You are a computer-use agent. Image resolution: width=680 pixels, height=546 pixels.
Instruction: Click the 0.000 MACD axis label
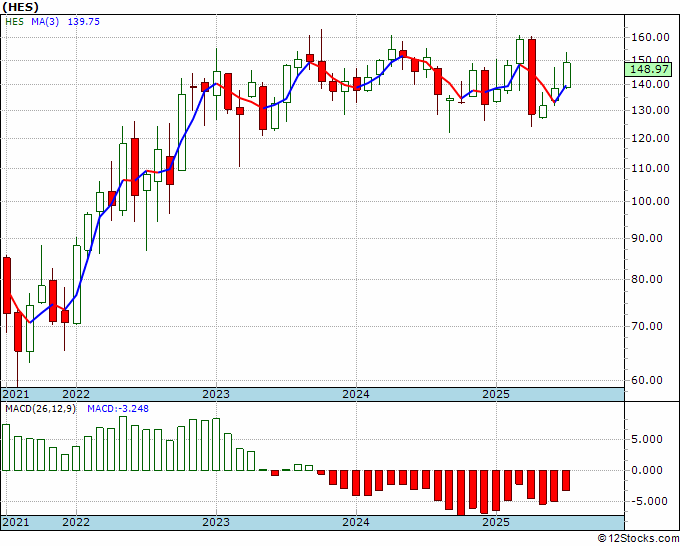point(647,470)
